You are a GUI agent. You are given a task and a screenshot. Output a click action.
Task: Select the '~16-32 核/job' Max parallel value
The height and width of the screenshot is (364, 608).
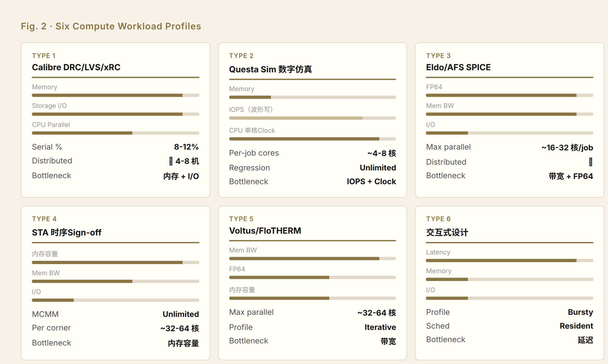[x=567, y=148]
